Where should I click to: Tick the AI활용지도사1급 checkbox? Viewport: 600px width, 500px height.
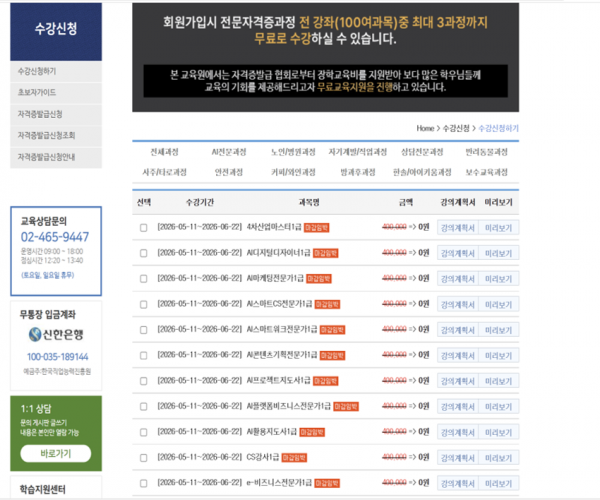tap(143, 432)
